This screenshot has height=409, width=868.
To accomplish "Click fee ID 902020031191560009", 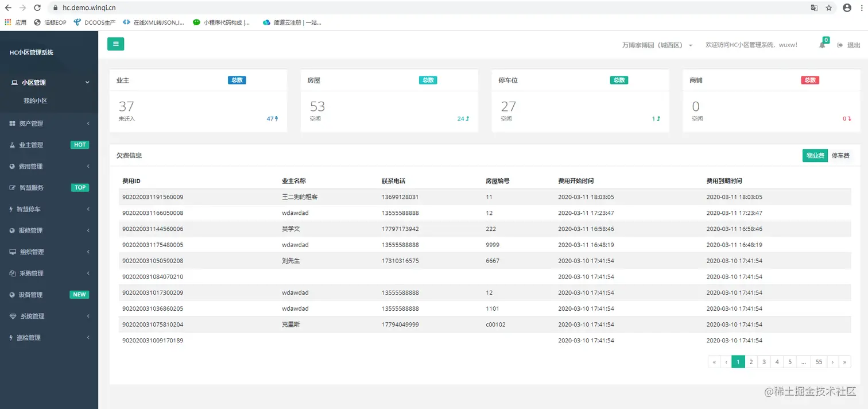I will coord(153,197).
